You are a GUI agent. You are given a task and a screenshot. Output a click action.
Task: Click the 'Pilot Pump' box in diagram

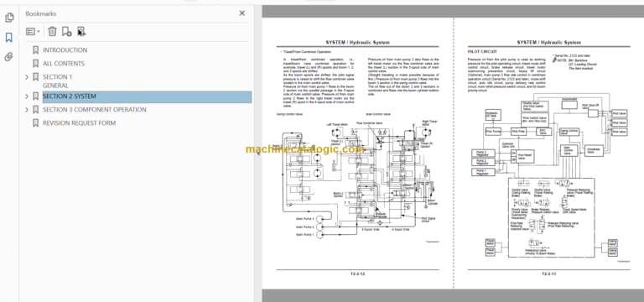(493, 132)
